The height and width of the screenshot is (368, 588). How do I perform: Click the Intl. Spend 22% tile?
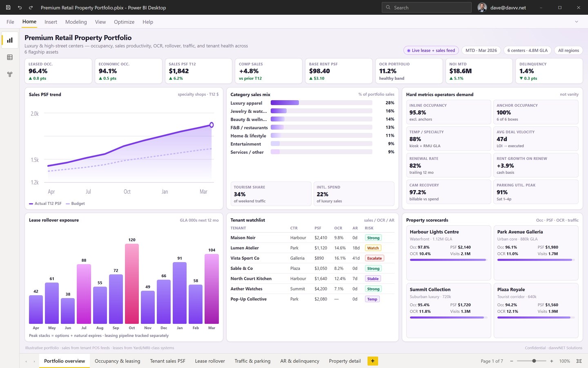[x=354, y=194]
